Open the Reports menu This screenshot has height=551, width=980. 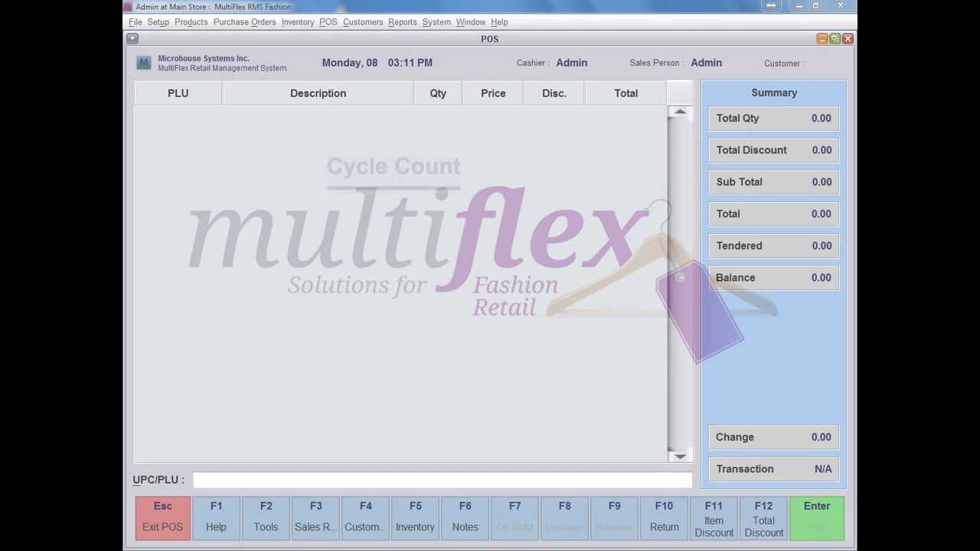pos(402,22)
